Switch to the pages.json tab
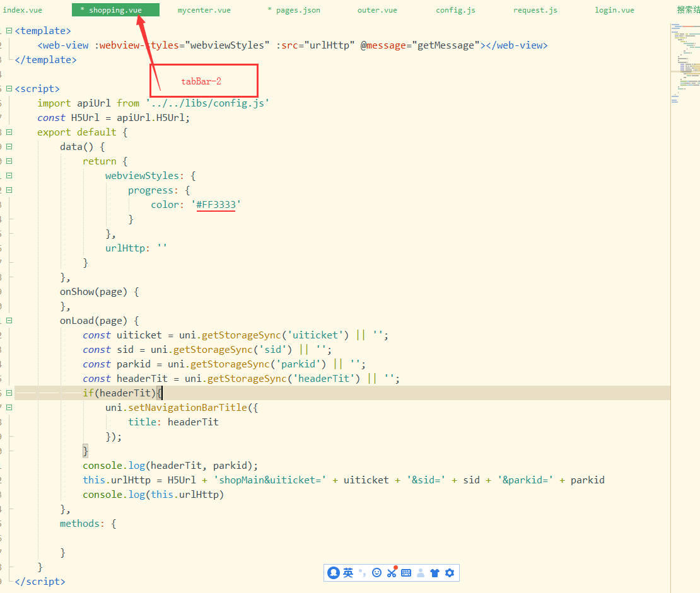This screenshot has width=700, height=593. 294,10
